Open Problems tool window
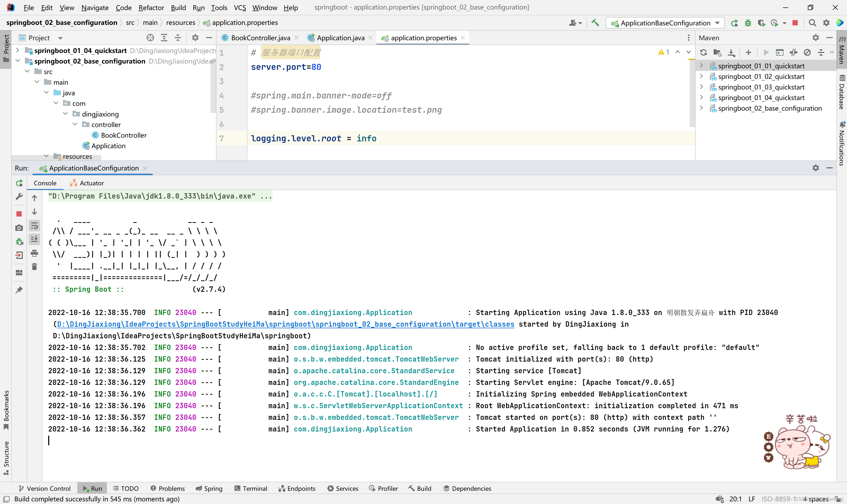 pyautogui.click(x=168, y=488)
